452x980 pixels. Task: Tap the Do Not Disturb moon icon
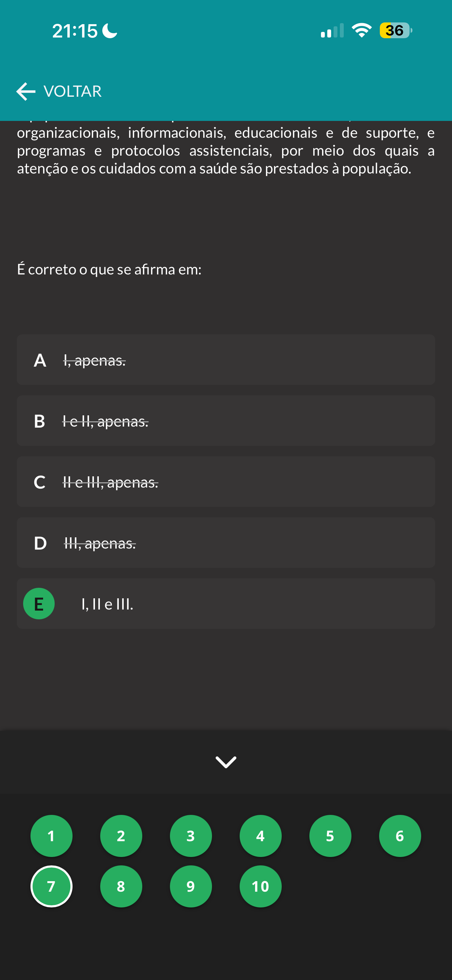110,31
